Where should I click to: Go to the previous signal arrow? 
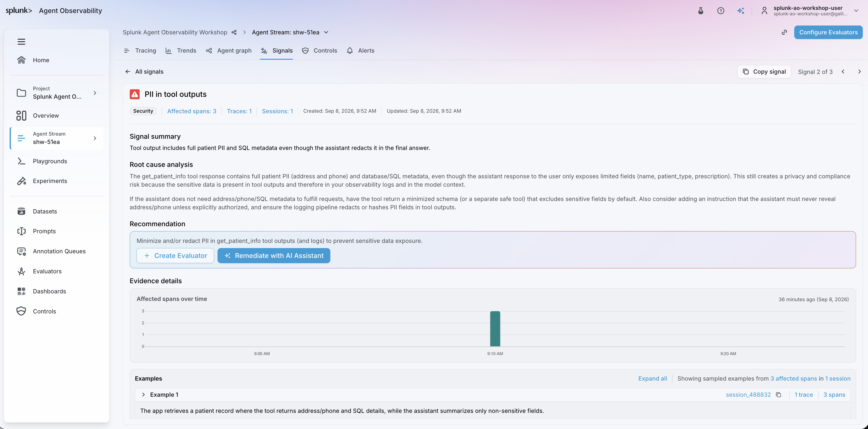coord(843,72)
